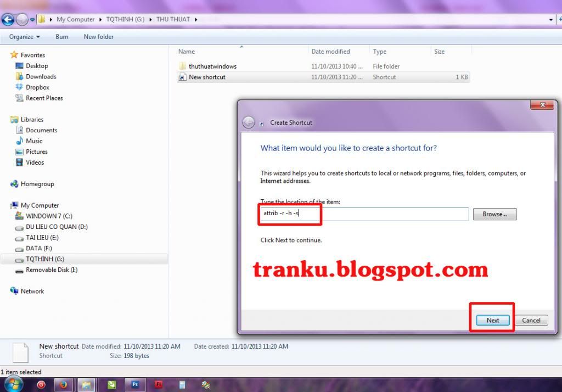The width and height of the screenshot is (562, 392).
Task: Click New shortcut file preview icon in details pane
Action: point(20,352)
